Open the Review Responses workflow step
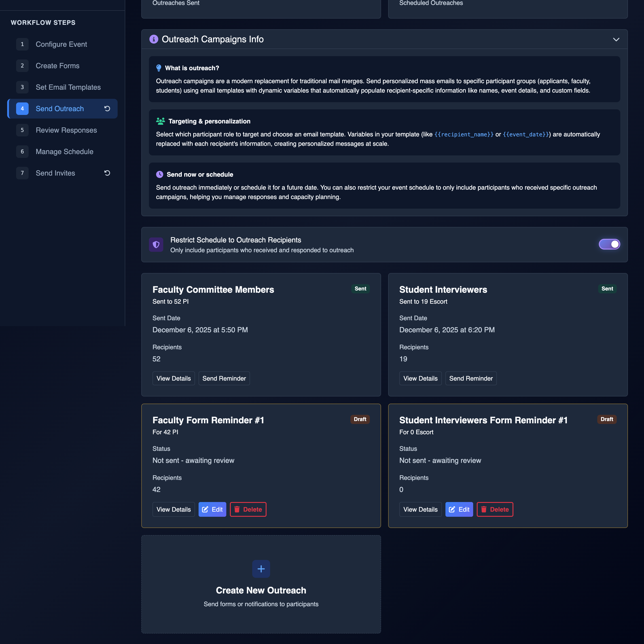The height and width of the screenshot is (644, 644). coord(66,130)
